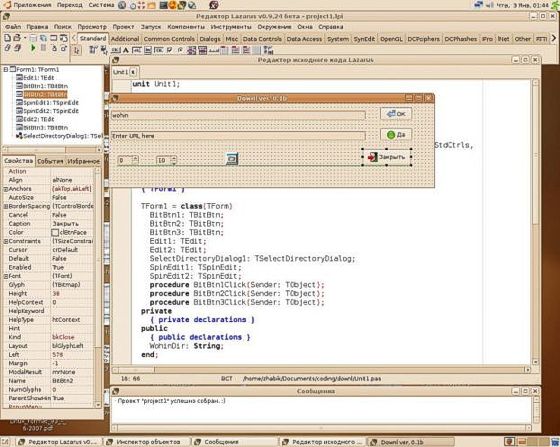
Task: Open the Запуск menu
Action: click(x=151, y=27)
